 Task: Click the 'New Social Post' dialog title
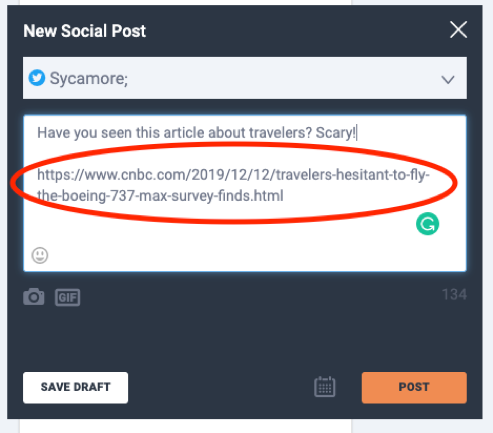pyautogui.click(x=85, y=31)
